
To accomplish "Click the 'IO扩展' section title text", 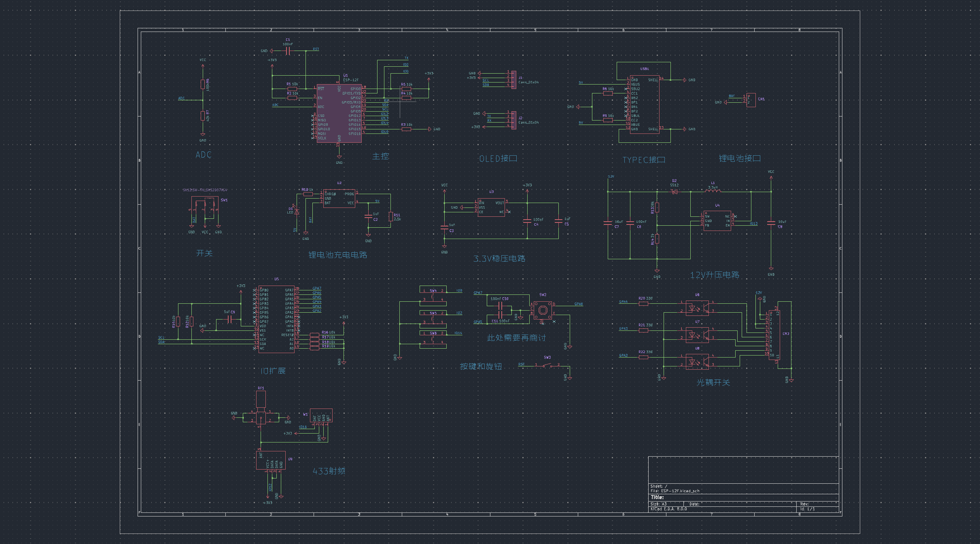I will (x=273, y=371).
